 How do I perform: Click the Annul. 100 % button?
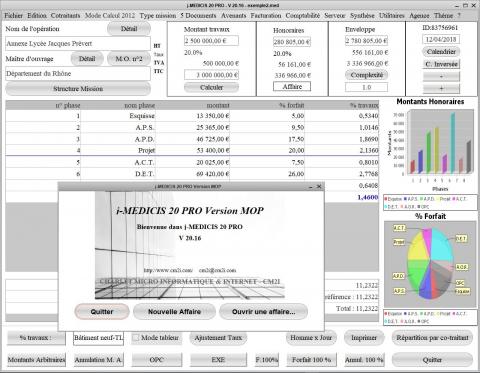pos(364,360)
